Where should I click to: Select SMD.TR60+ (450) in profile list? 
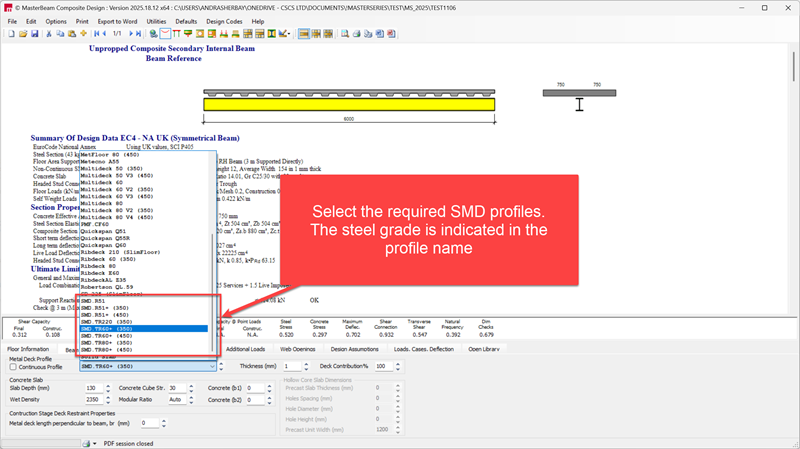[144, 336]
